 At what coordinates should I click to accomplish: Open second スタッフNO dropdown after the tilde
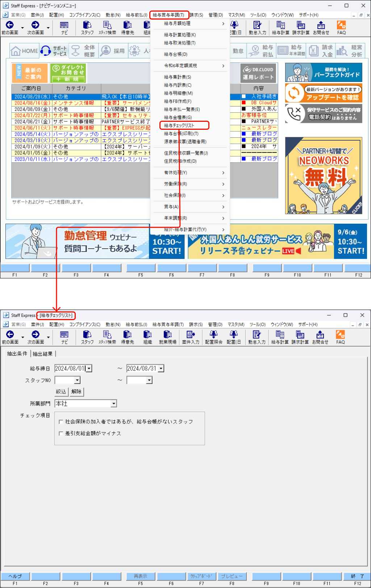[x=149, y=380]
